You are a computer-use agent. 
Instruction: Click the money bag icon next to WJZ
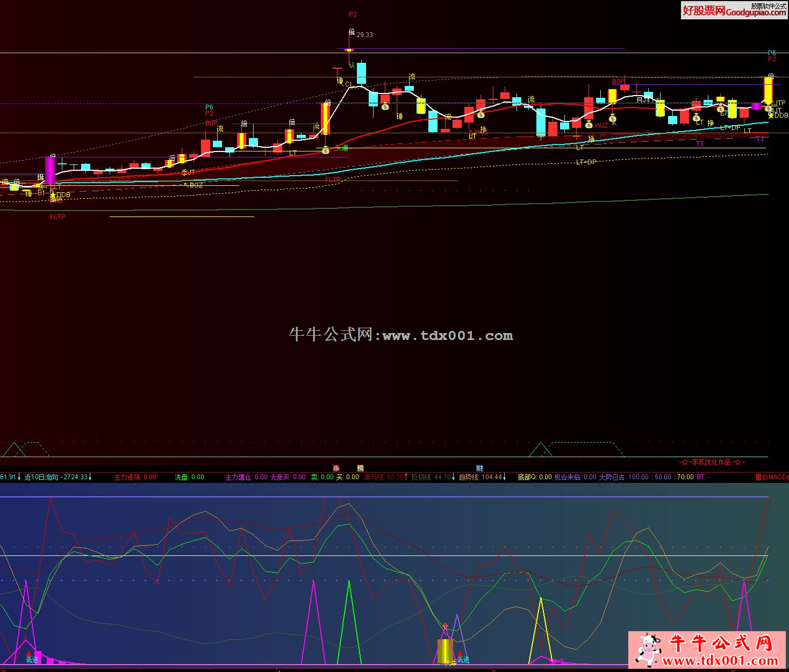[589, 125]
